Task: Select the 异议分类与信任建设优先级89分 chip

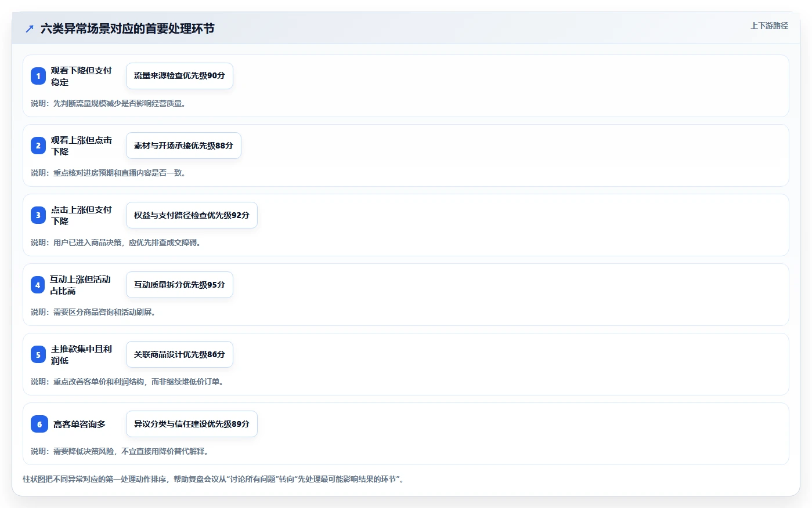Action: tap(192, 424)
